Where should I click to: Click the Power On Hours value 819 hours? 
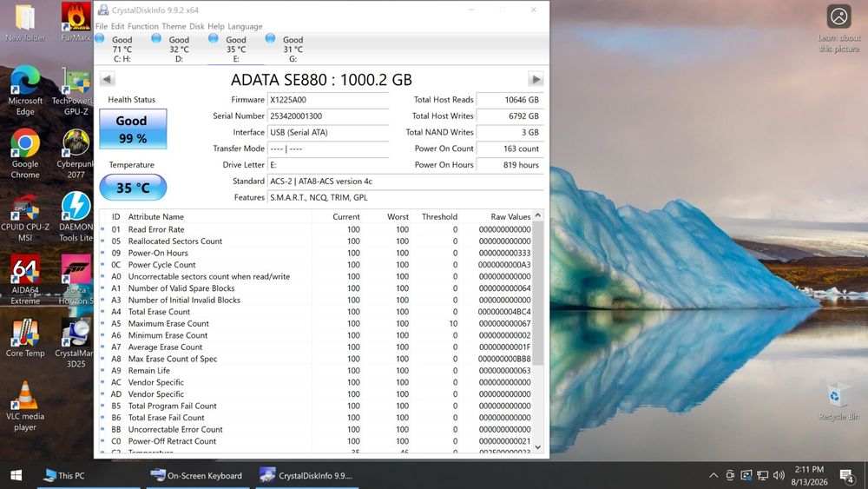click(510, 165)
